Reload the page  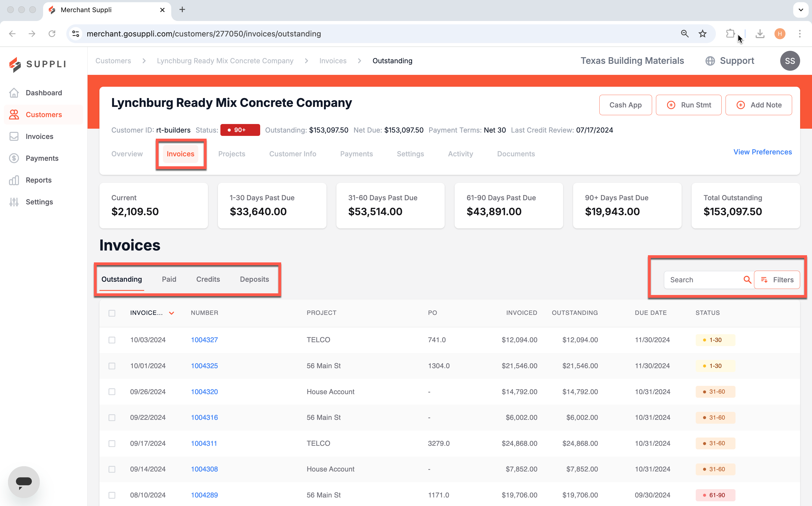[52, 33]
